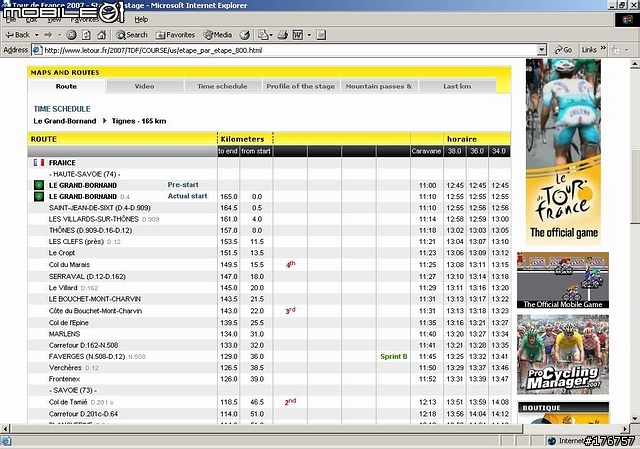Click the Edit with Word icon
The image size is (640, 449).
[x=298, y=35]
